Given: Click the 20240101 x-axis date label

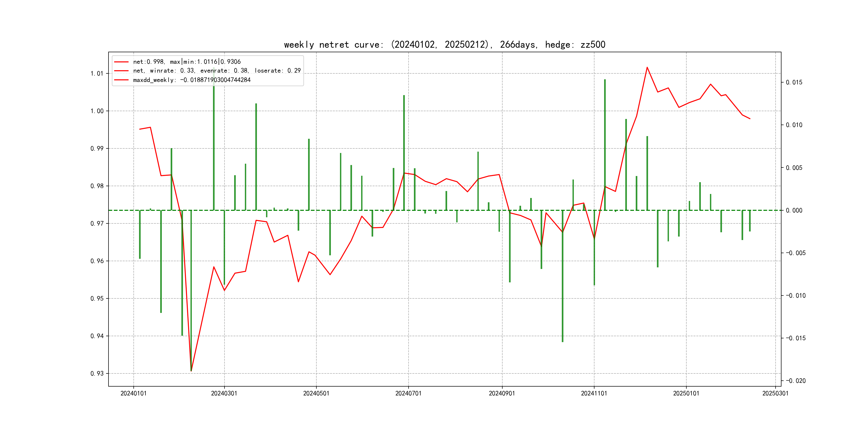Looking at the screenshot, I should 133,394.
